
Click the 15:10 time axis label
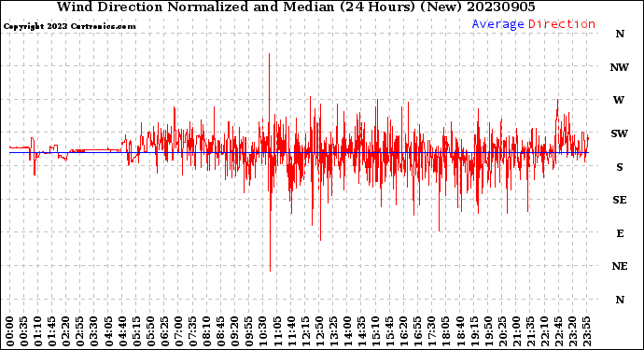pyautogui.click(x=375, y=331)
